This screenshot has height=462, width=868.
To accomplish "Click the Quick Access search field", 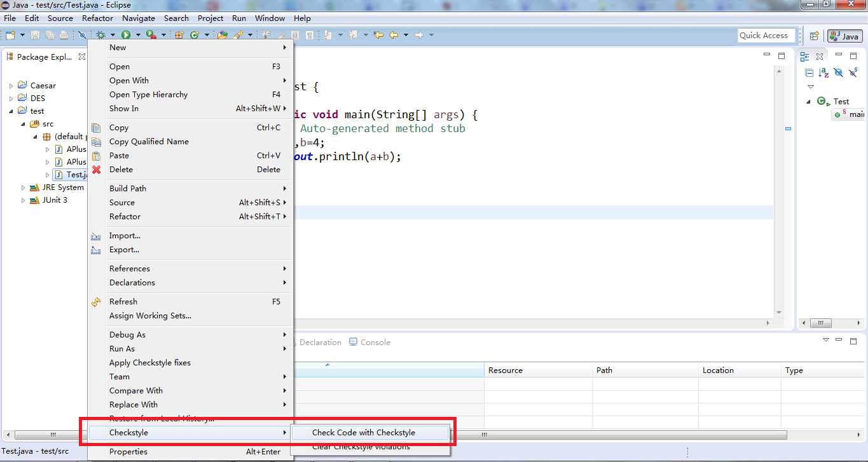I will point(765,36).
